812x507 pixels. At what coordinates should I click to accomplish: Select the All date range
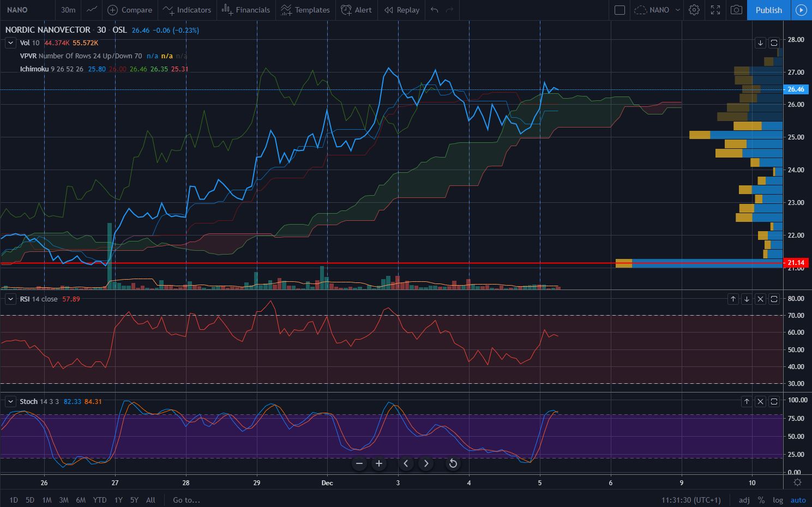[x=151, y=500]
